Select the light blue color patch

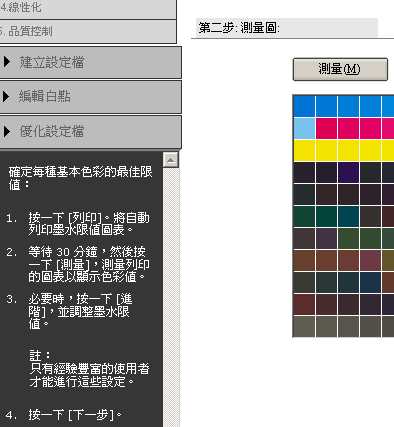[x=304, y=128]
